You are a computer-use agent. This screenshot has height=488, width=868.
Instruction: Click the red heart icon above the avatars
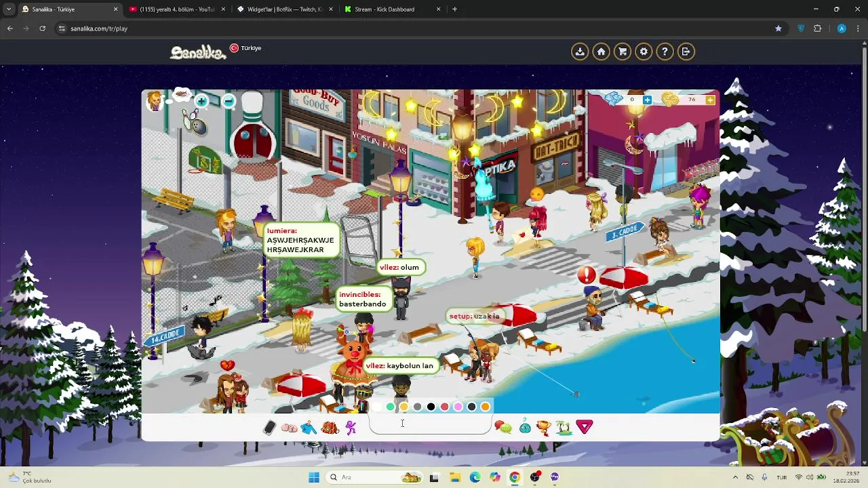pyautogui.click(x=227, y=365)
